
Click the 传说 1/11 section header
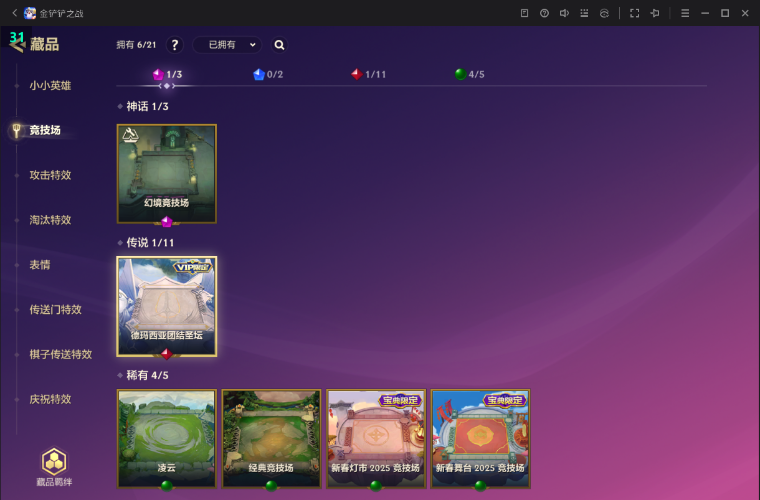tap(150, 242)
